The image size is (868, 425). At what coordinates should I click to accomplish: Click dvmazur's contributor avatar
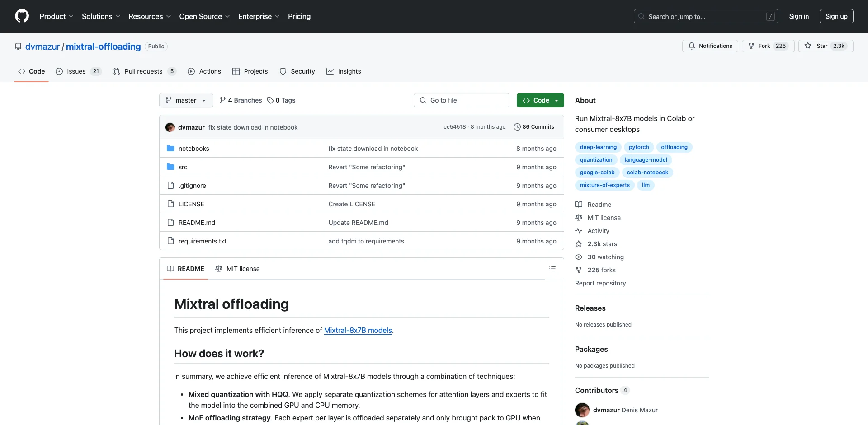pyautogui.click(x=582, y=410)
